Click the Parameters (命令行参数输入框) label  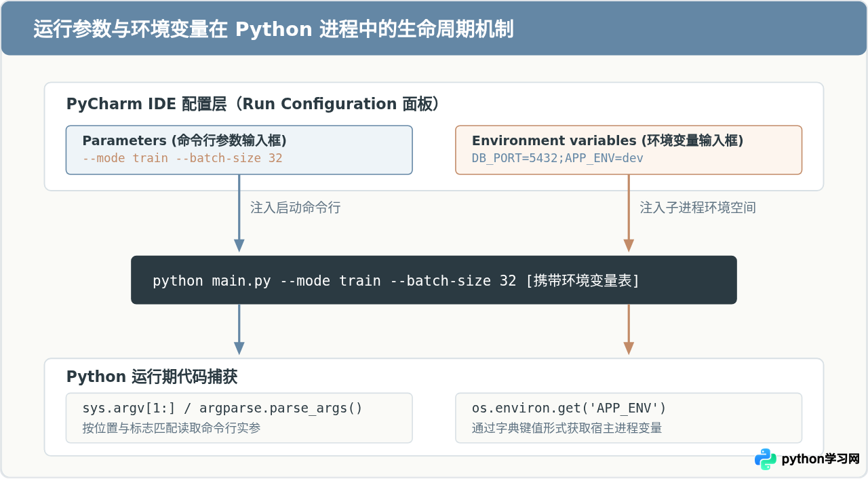click(x=184, y=140)
